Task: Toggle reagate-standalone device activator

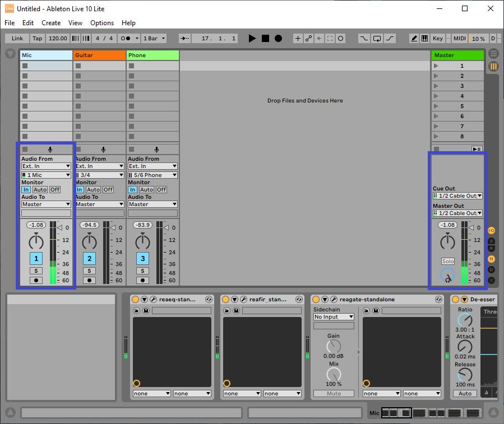Action: 316,300
